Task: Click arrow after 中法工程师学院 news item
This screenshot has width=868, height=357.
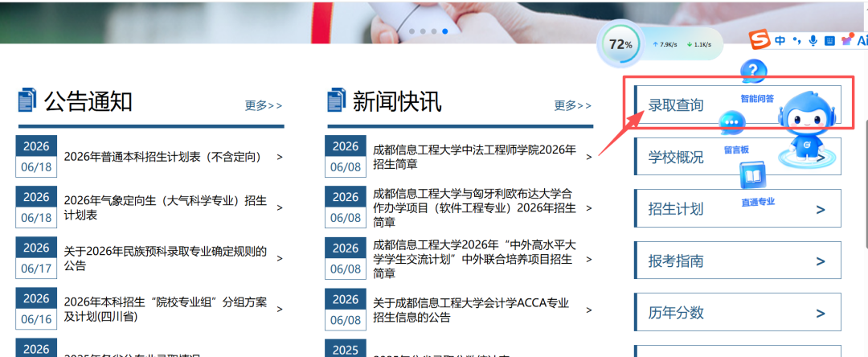Action: coord(589,157)
